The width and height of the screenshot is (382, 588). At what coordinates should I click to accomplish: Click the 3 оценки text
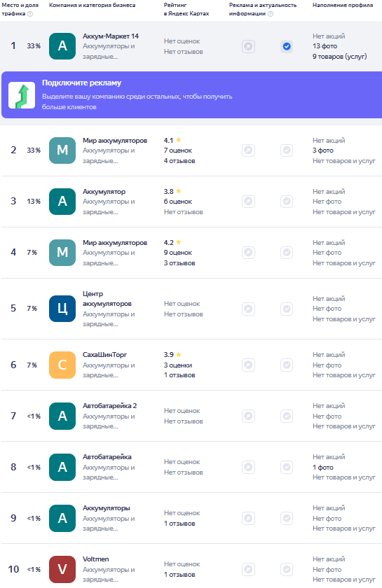click(178, 365)
